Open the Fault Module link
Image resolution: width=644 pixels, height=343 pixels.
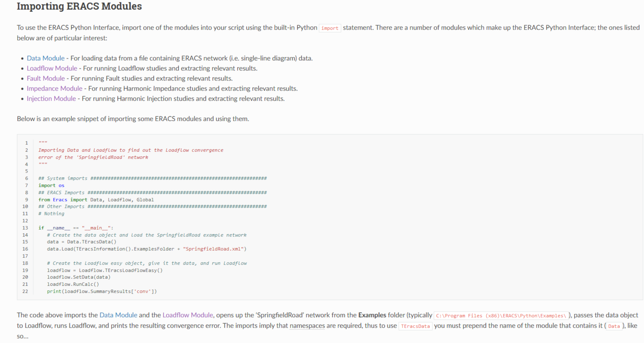tap(46, 78)
